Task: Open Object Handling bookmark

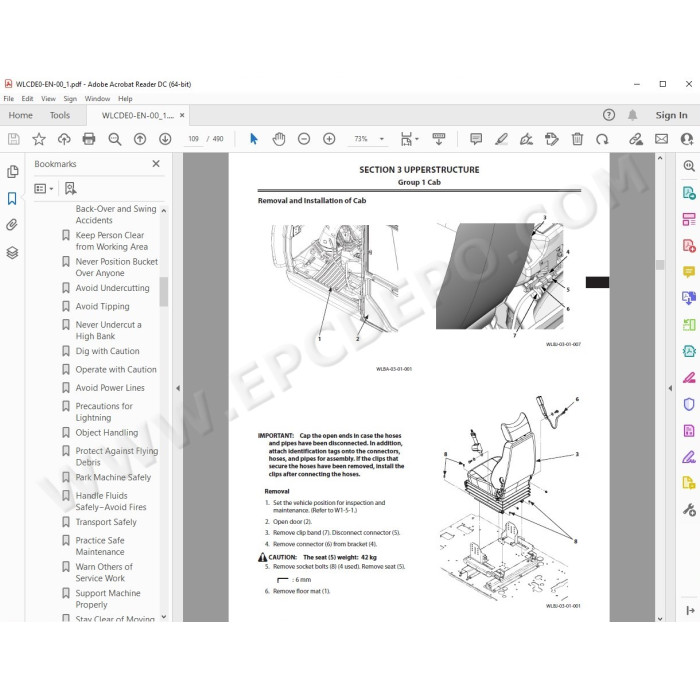Action: click(107, 433)
